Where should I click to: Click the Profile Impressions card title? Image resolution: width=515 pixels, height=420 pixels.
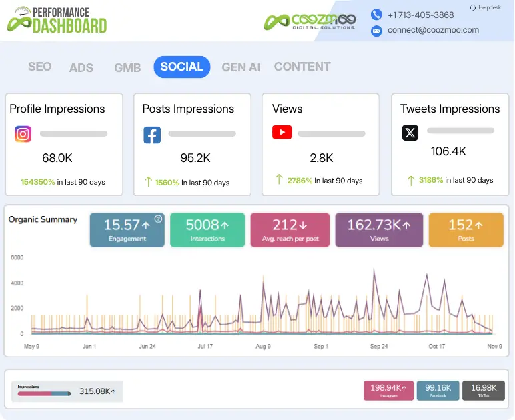tap(57, 109)
